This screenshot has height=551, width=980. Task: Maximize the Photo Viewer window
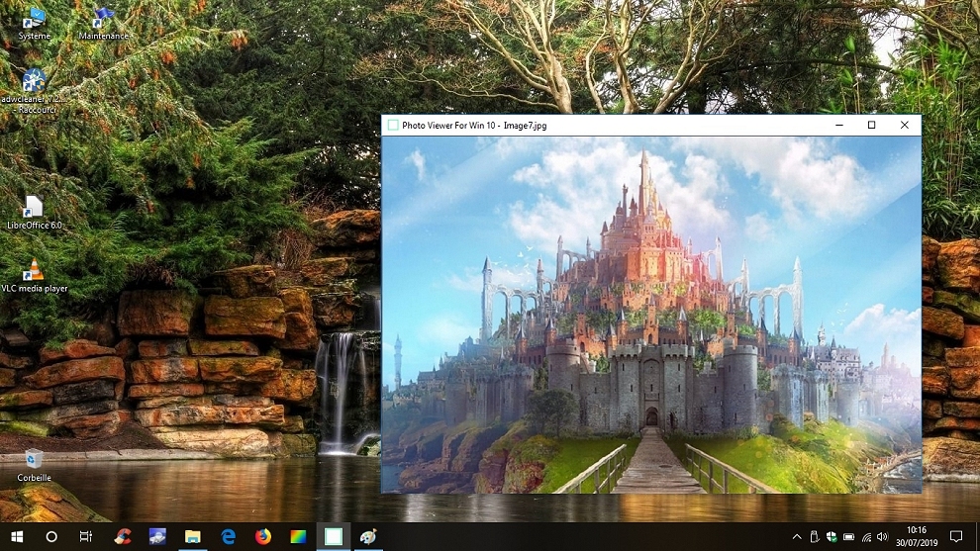[872, 125]
